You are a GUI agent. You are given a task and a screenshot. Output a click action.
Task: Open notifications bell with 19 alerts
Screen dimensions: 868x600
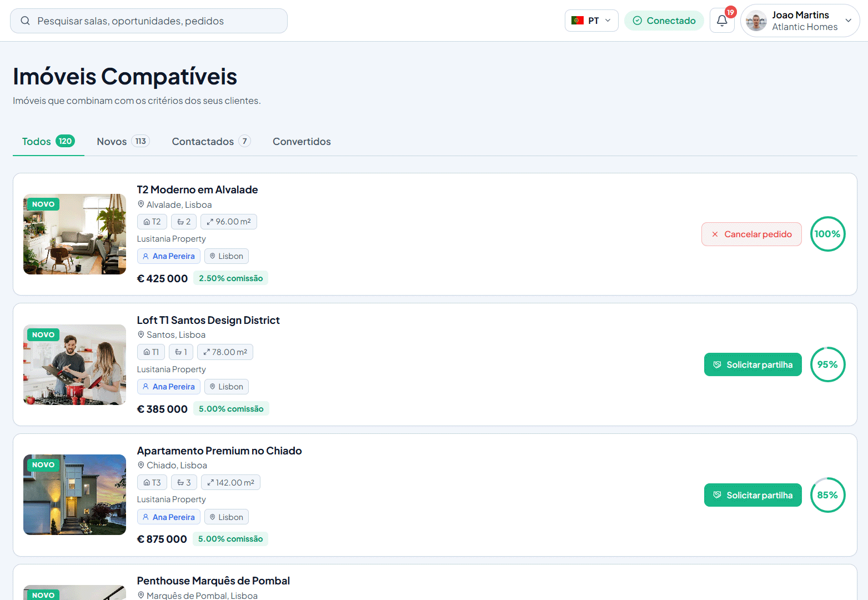tap(722, 21)
